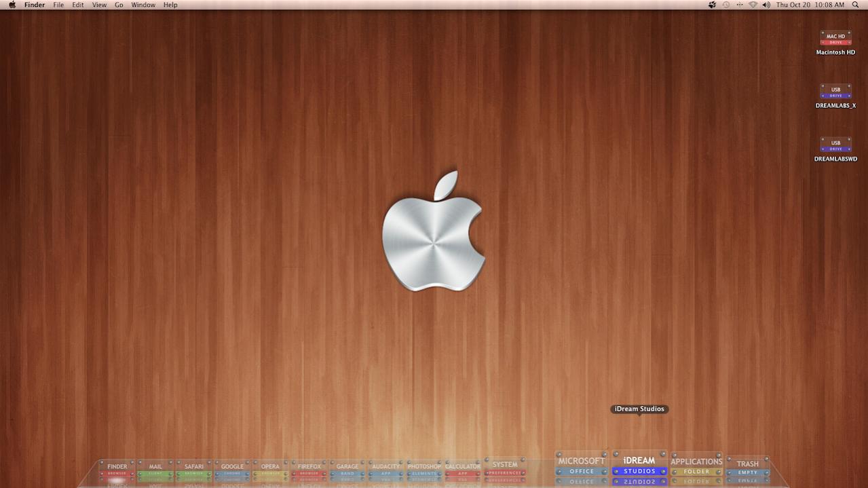Open the Apple menu

(12, 5)
